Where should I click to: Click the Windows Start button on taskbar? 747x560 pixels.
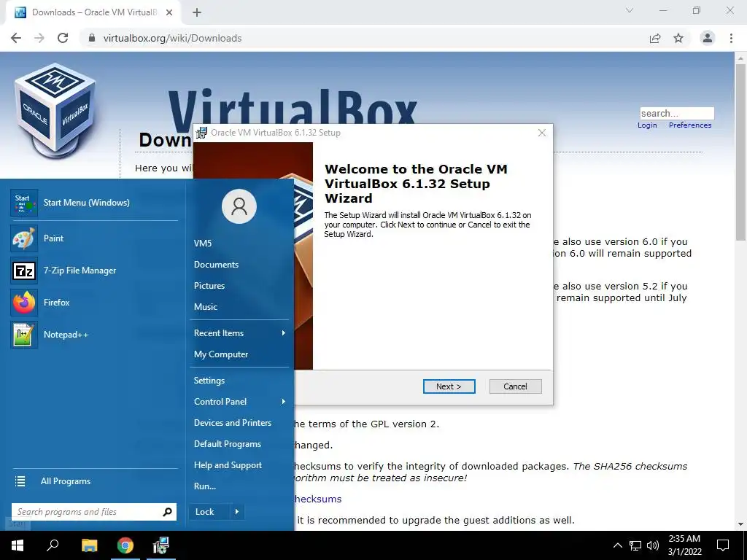coord(18,545)
